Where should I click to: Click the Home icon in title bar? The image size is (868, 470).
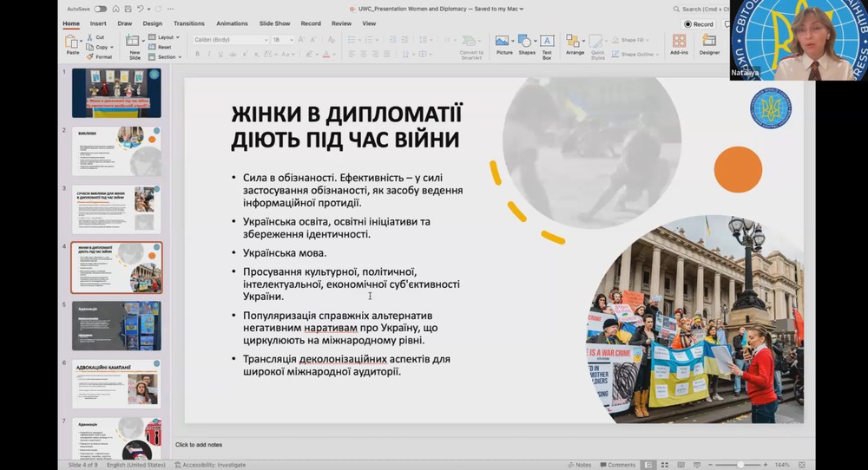pyautogui.click(x=115, y=9)
